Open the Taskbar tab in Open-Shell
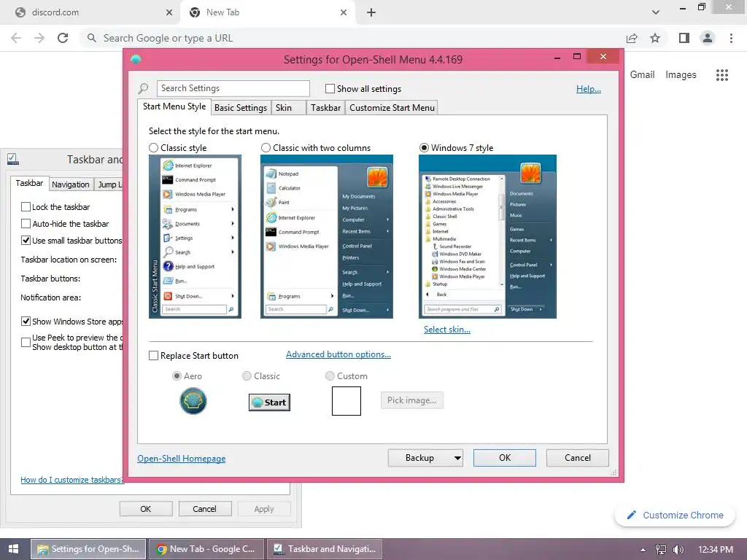 [x=325, y=108]
